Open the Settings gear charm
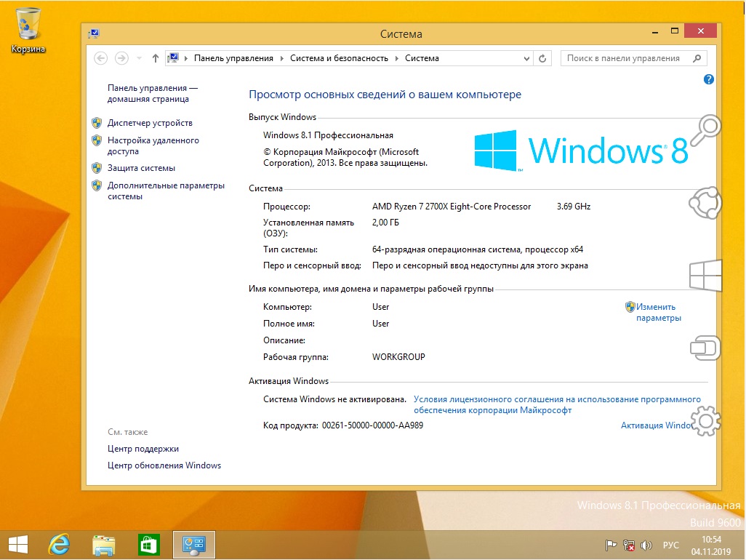This screenshot has height=560, width=746. coord(705,420)
